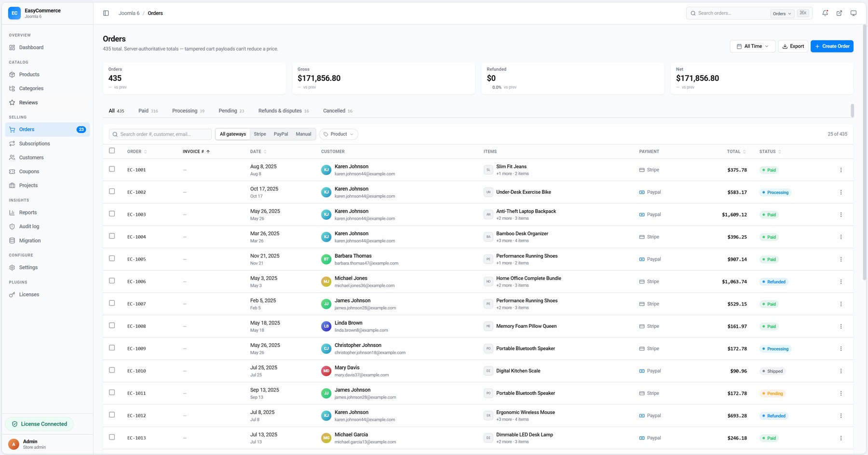Filter by the Stripe gateway
The width and height of the screenshot is (868, 455).
coord(260,134)
